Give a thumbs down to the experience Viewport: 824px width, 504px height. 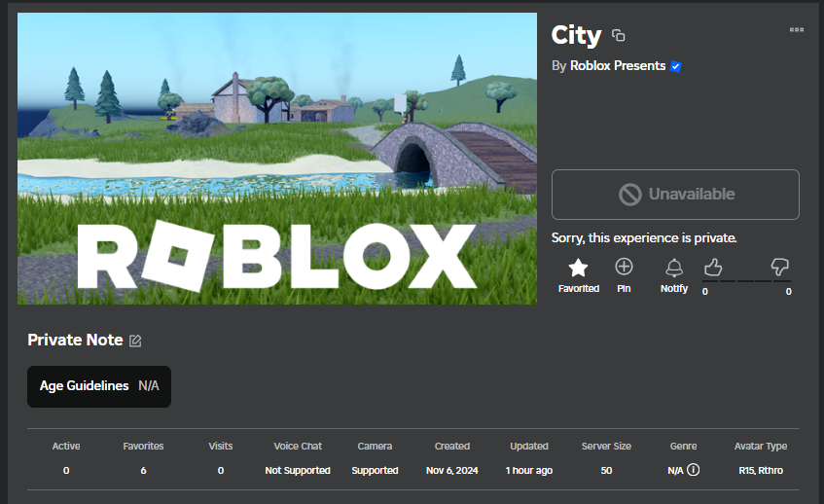click(x=780, y=267)
